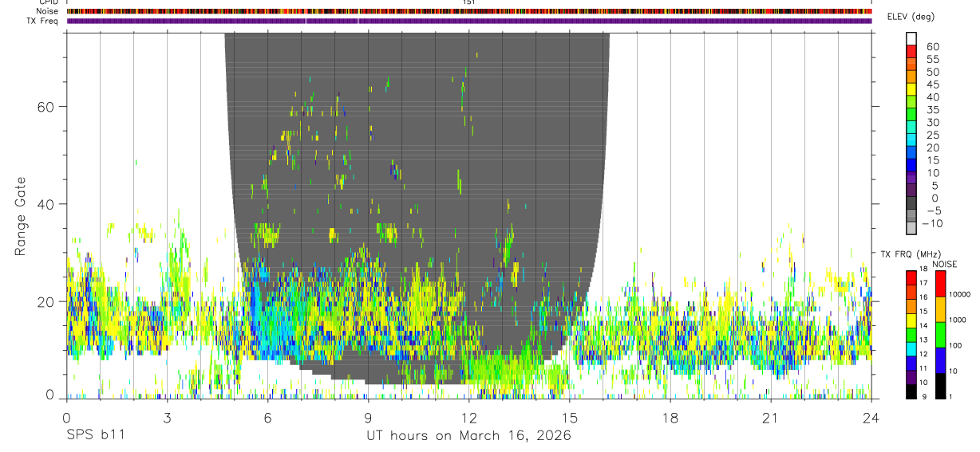The width and height of the screenshot is (980, 452).
Task: Select the orange 1000–10000 NOISE swatch
Action: (942, 309)
